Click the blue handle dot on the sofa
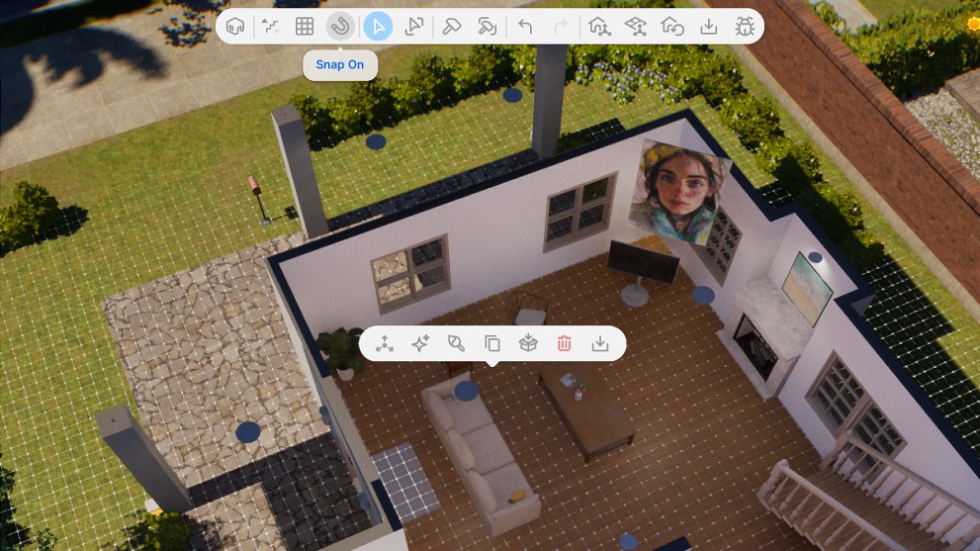 [466, 391]
